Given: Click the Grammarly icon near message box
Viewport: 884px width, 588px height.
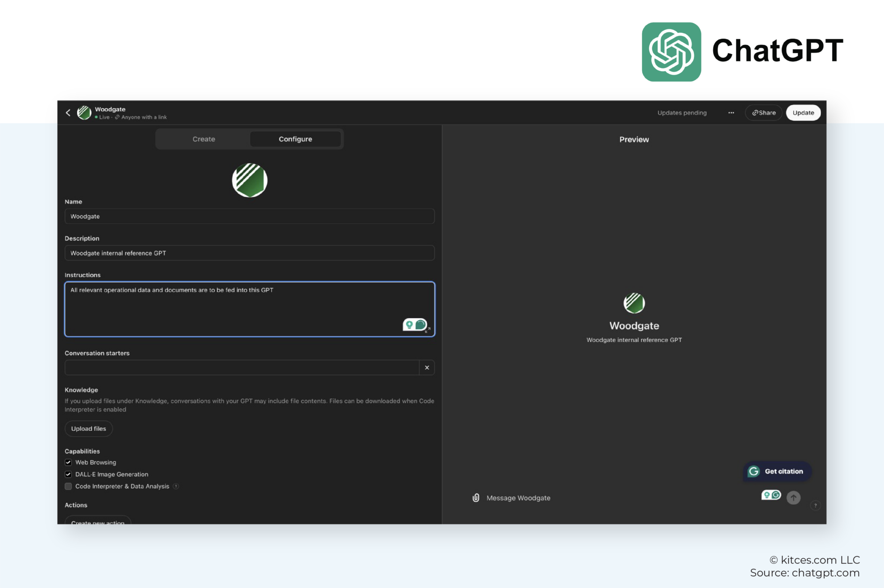Looking at the screenshot, I should [x=771, y=495].
